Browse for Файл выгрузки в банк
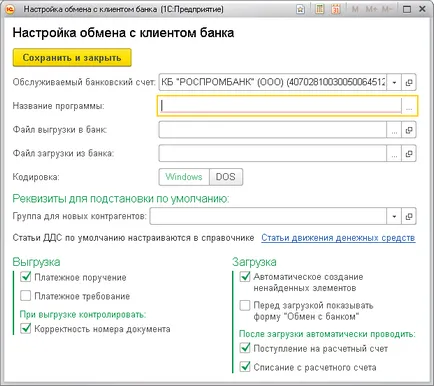This screenshot has height=386, width=434. tap(394, 130)
